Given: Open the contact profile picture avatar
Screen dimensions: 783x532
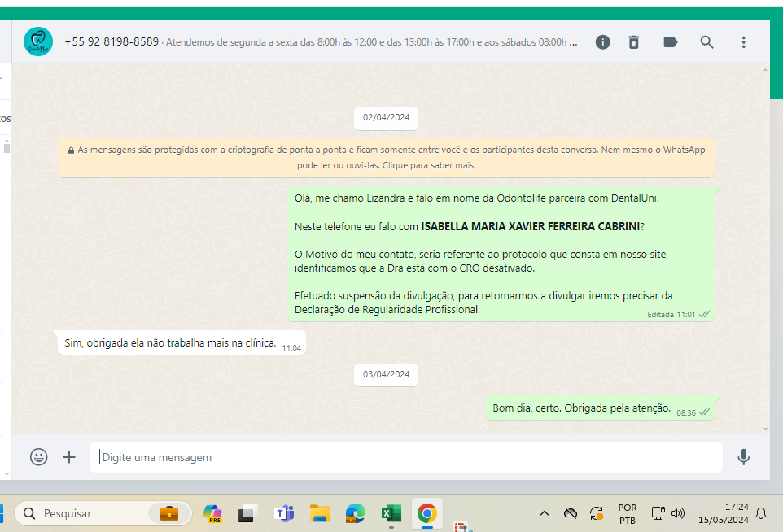Looking at the screenshot, I should click(38, 41).
